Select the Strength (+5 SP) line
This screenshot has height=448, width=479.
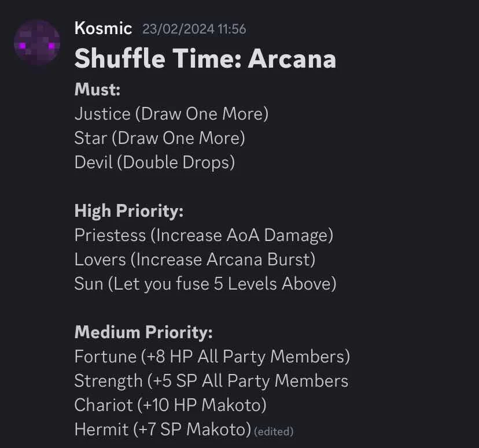click(x=211, y=381)
